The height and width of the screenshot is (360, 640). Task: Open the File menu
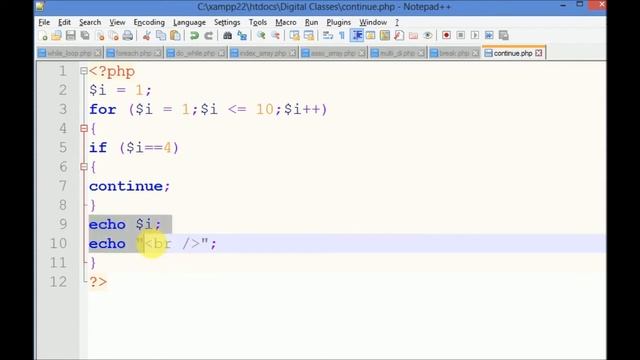pos(44,22)
